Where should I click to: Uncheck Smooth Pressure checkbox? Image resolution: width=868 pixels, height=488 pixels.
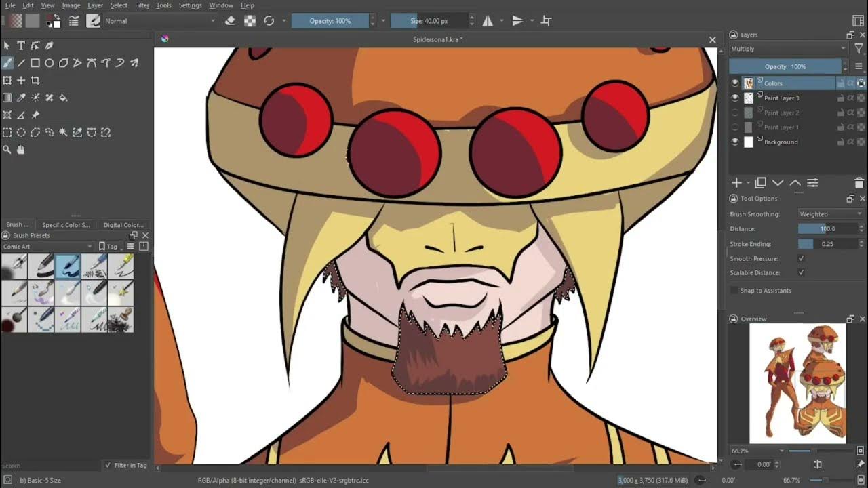click(x=801, y=258)
